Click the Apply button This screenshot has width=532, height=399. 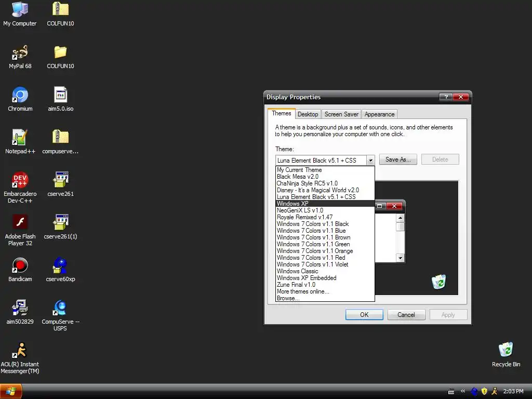(x=448, y=314)
